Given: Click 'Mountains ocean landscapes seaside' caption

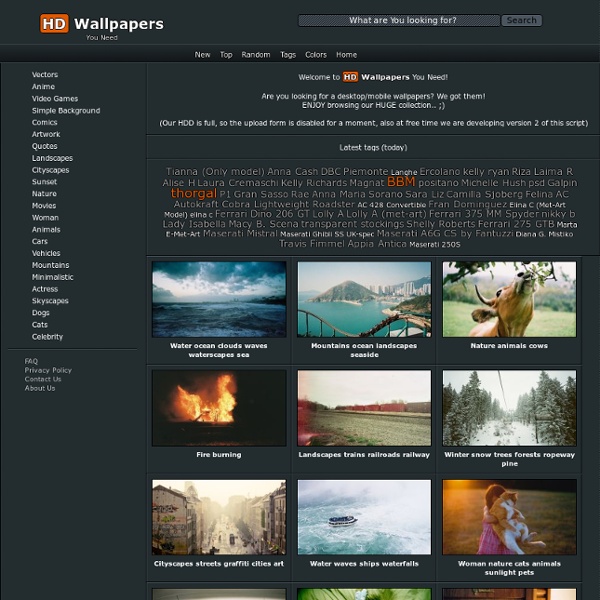Looking at the screenshot, I should point(364,350).
